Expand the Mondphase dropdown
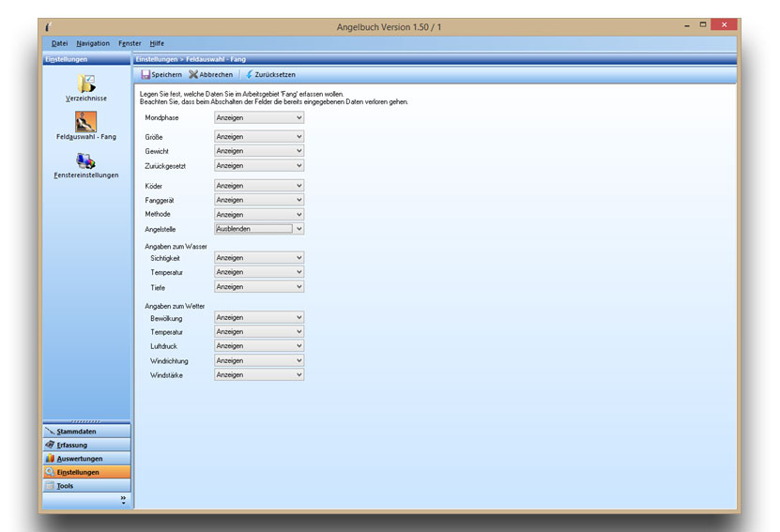 click(259, 117)
